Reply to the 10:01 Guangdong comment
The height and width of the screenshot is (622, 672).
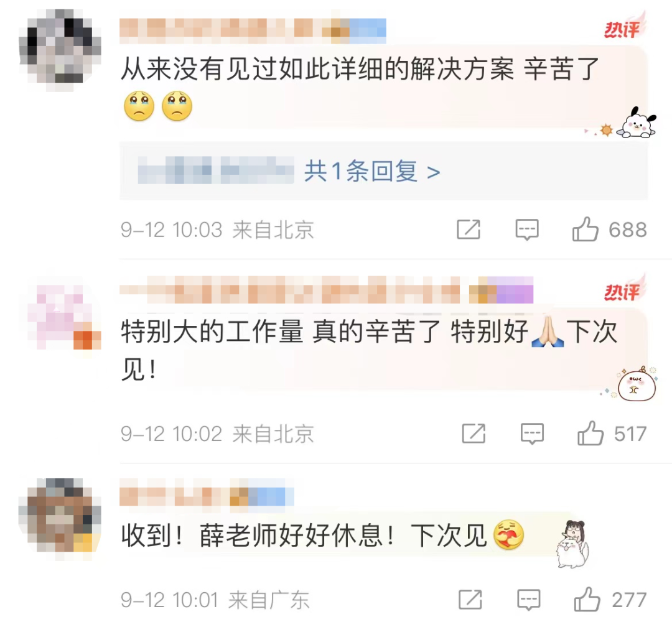tap(528, 600)
